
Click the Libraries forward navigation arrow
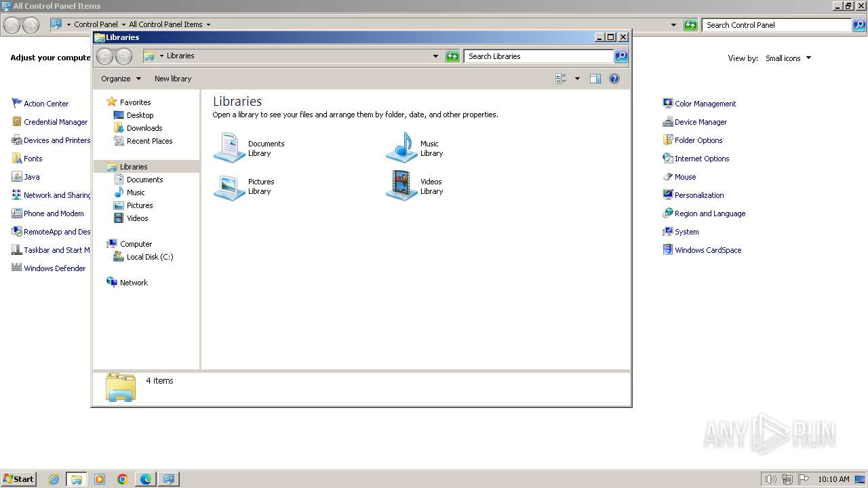[x=123, y=56]
